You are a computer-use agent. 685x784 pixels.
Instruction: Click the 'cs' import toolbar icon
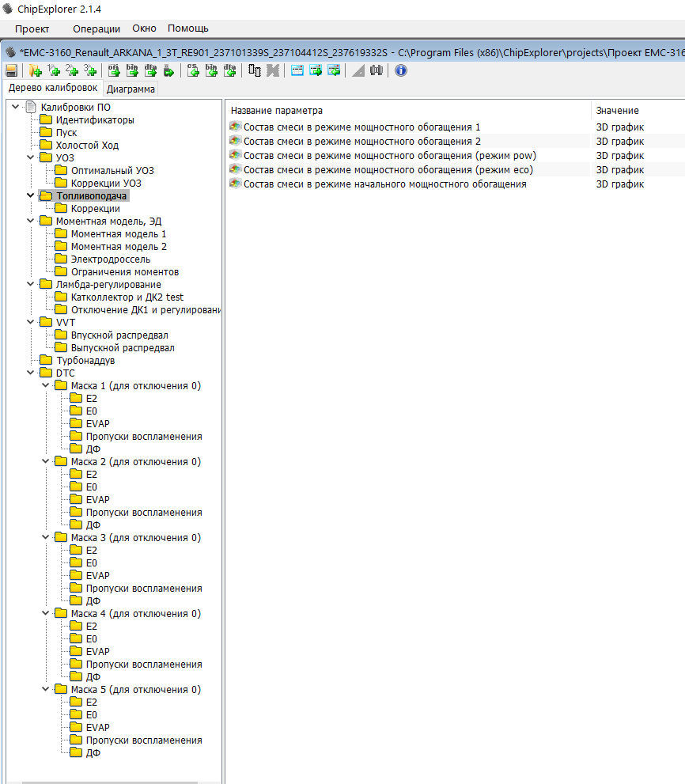(x=193, y=71)
